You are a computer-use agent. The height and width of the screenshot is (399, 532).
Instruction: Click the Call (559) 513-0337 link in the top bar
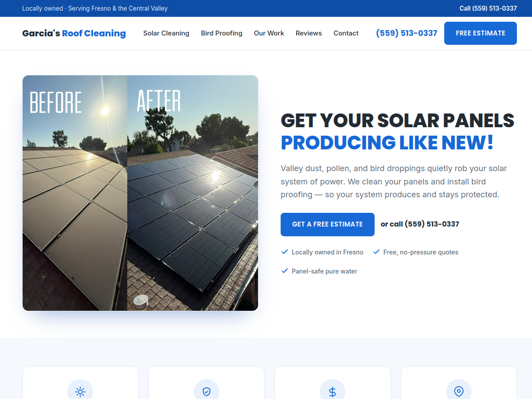[x=488, y=8]
